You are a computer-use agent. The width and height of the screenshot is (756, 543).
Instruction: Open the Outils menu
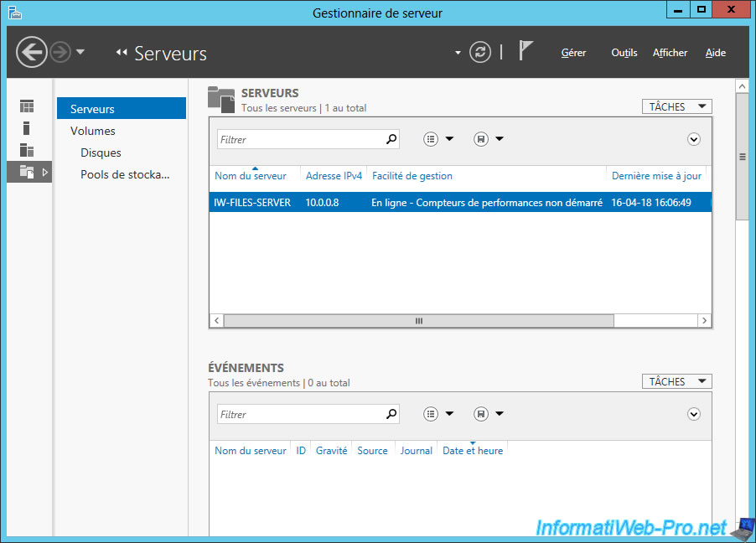click(x=624, y=53)
